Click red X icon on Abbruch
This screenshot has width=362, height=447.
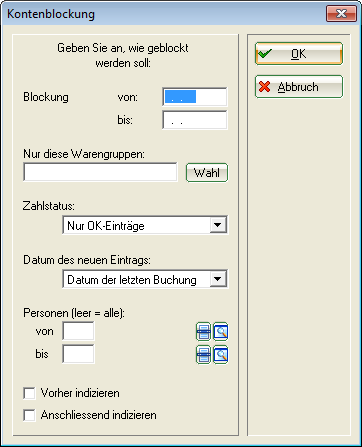coord(265,87)
